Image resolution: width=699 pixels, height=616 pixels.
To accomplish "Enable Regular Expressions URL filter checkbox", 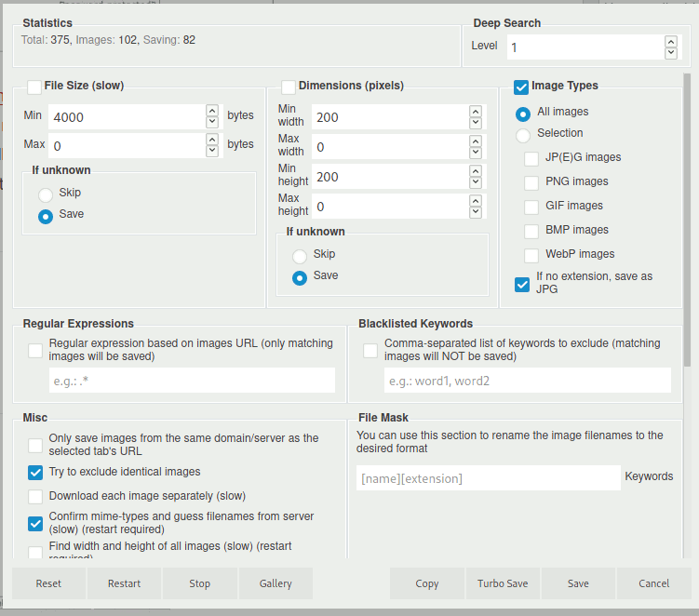I will point(35,351).
